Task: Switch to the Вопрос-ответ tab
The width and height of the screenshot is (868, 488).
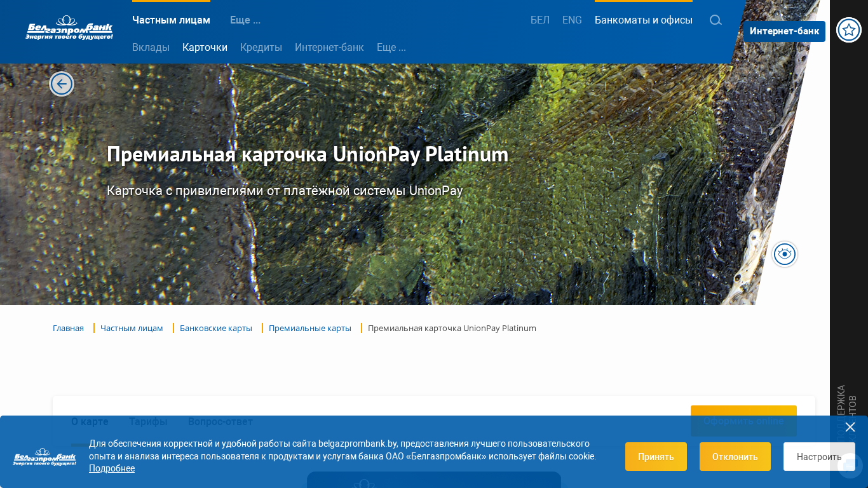Action: [220, 421]
